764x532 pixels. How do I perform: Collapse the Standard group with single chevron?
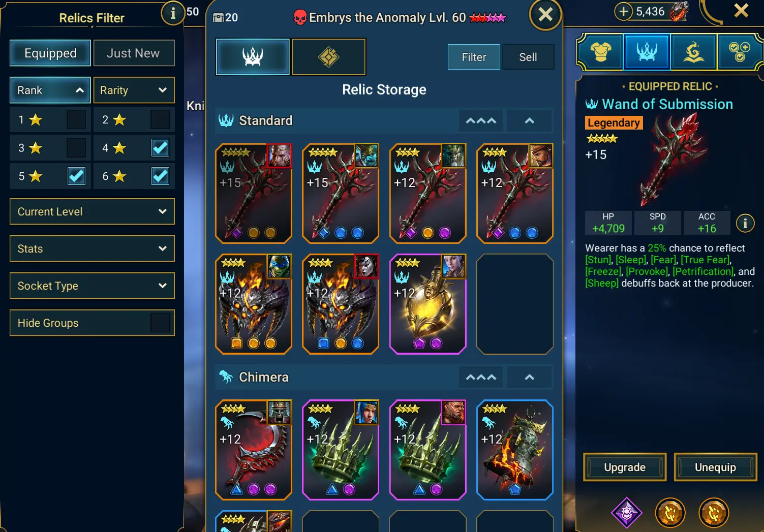coord(529,120)
